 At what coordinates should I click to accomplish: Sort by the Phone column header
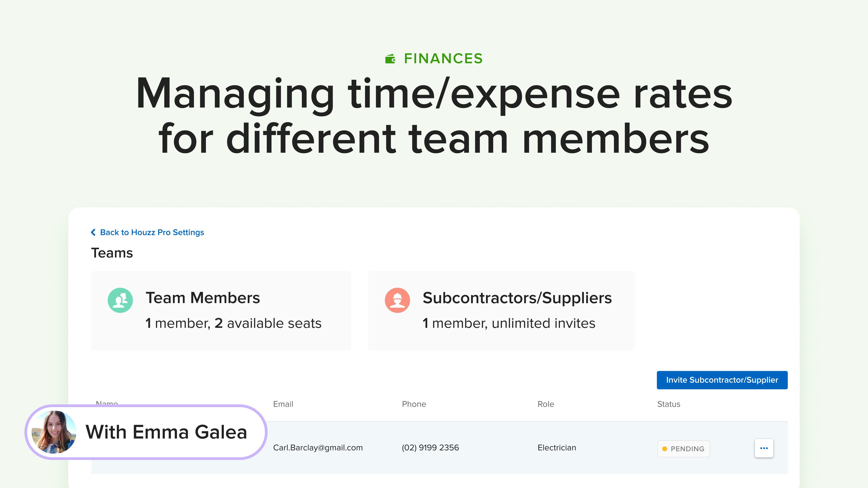[414, 404]
